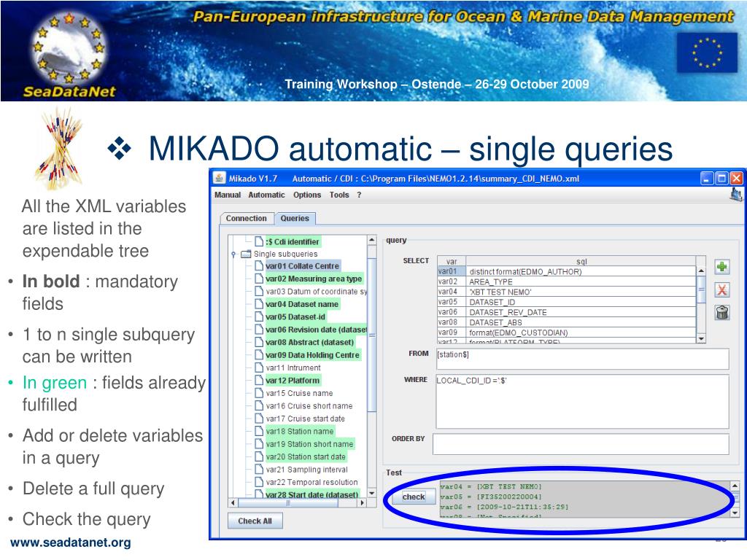747x560 pixels.
Task: Select var21 Sampling interval item
Action: coord(307,470)
